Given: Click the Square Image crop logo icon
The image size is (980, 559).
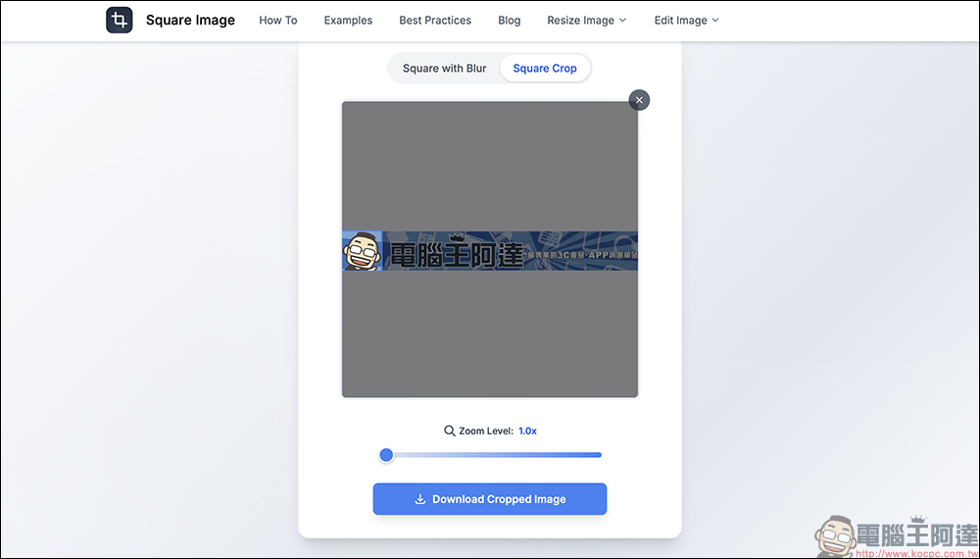Looking at the screenshot, I should [x=120, y=20].
